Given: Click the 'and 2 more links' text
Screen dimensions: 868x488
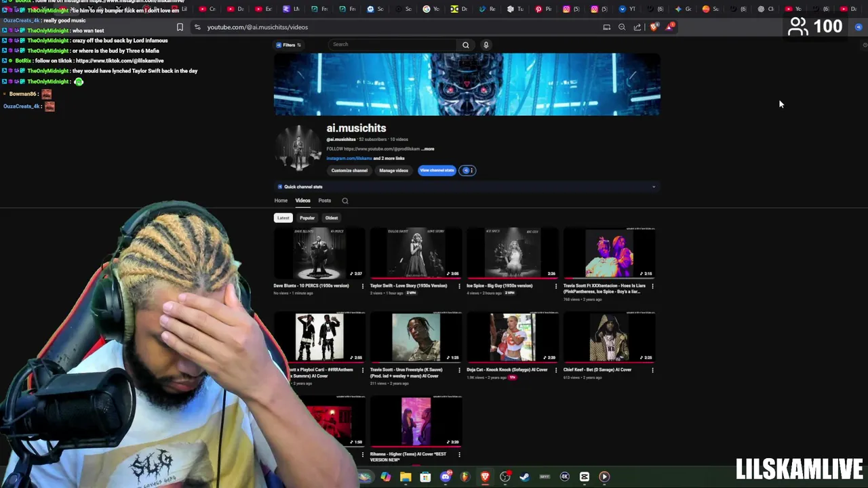Looking at the screenshot, I should point(389,158).
